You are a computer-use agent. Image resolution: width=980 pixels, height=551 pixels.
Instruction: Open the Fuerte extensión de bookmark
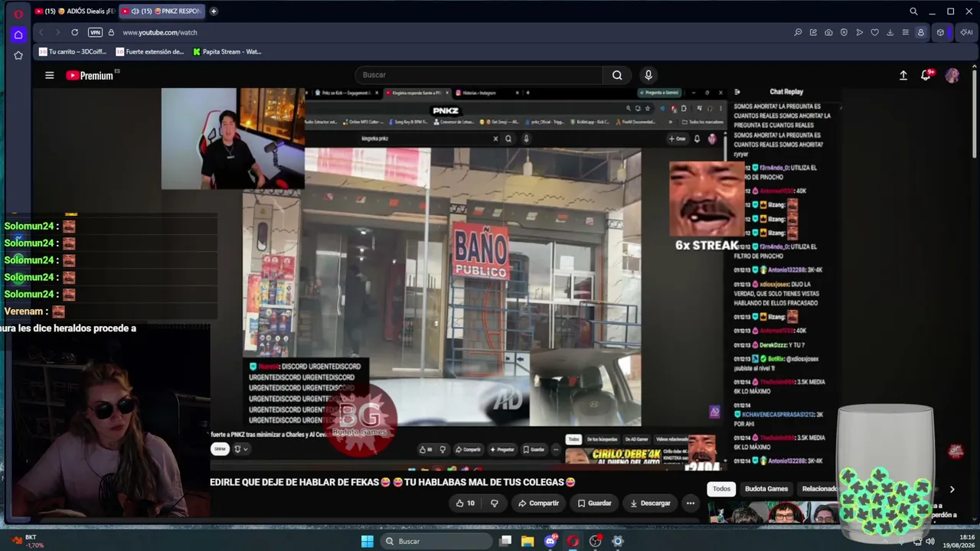[x=150, y=52]
